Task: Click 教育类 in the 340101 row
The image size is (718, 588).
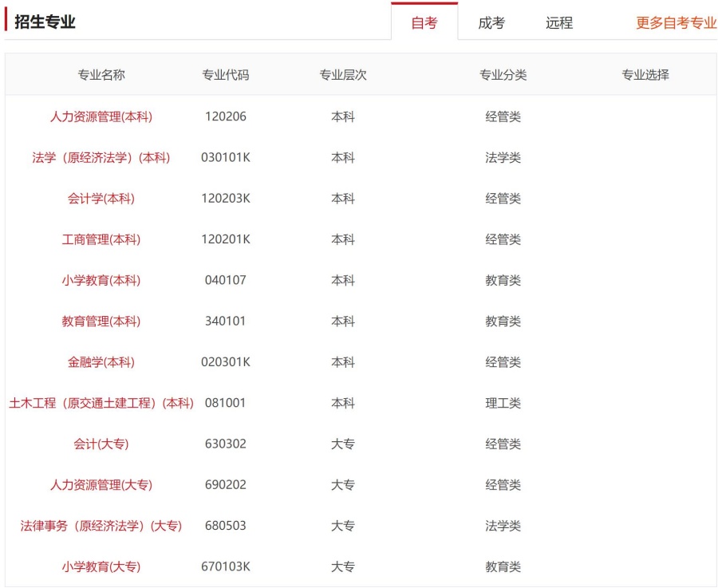Action: (x=503, y=321)
